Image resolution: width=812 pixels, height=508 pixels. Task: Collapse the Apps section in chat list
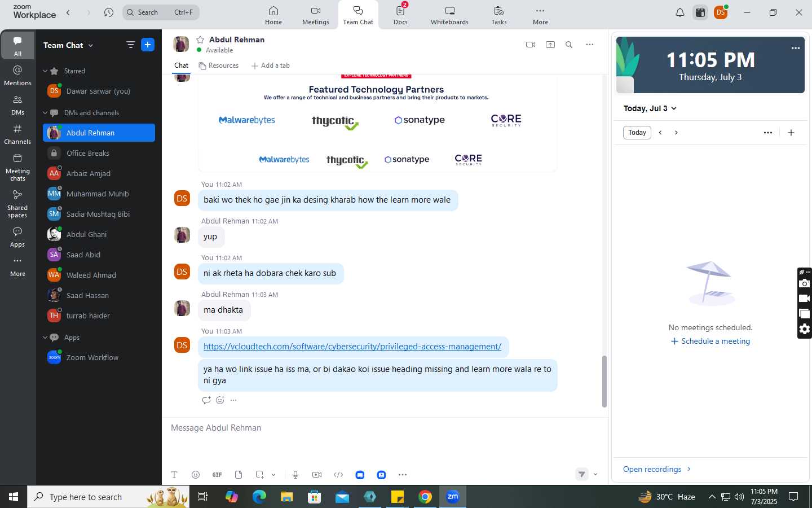[45, 338]
